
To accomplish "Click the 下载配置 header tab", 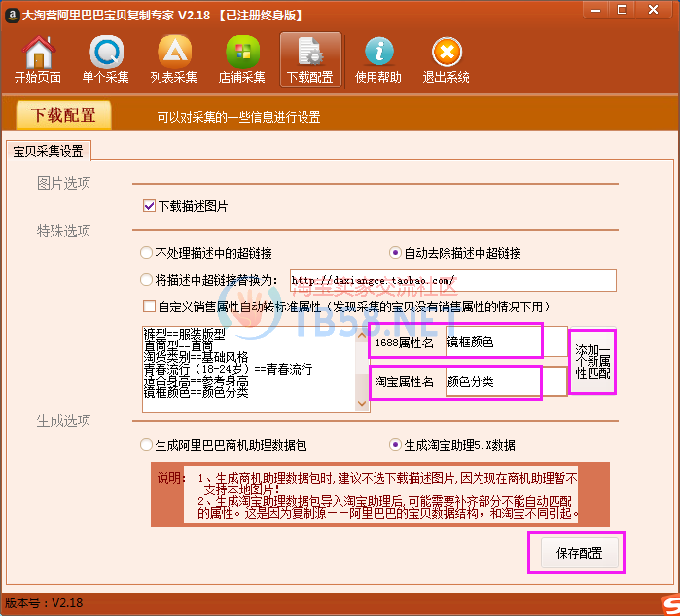I will coord(64,115).
